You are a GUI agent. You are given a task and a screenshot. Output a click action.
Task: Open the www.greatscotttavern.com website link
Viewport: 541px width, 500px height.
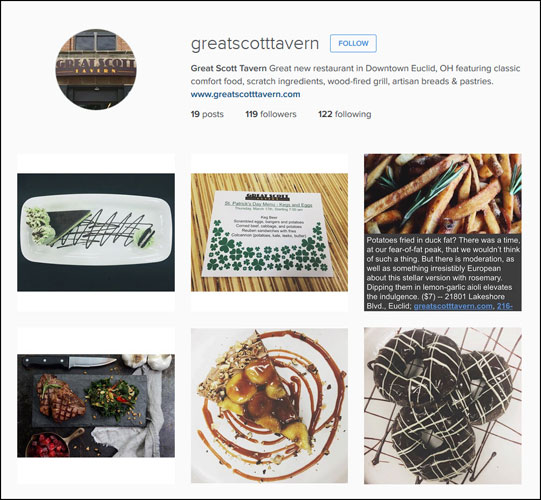245,94
